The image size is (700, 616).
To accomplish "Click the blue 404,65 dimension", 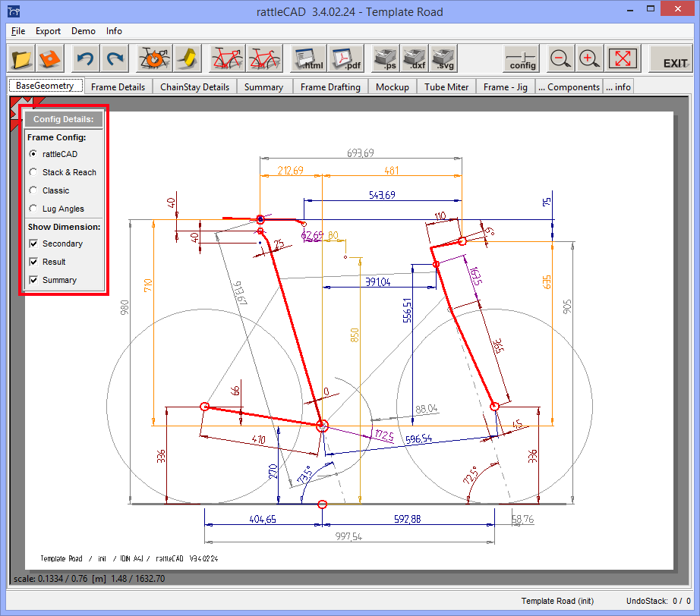I will tap(263, 519).
